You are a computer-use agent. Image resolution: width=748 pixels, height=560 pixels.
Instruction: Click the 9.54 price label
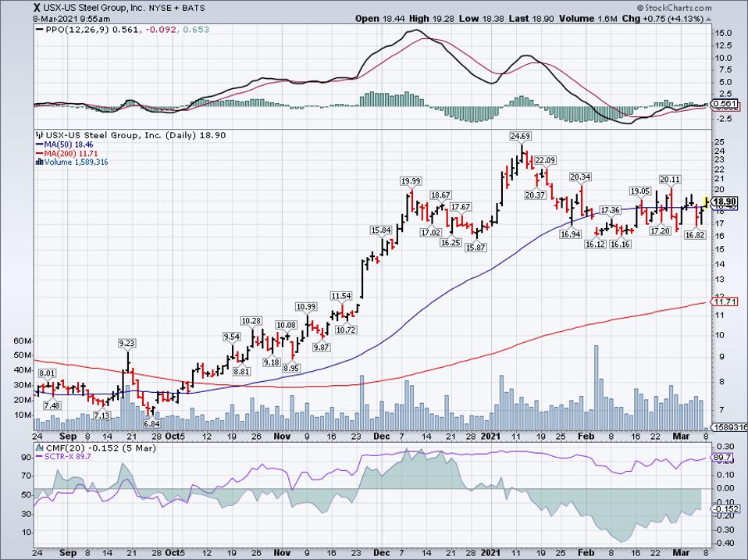click(231, 337)
